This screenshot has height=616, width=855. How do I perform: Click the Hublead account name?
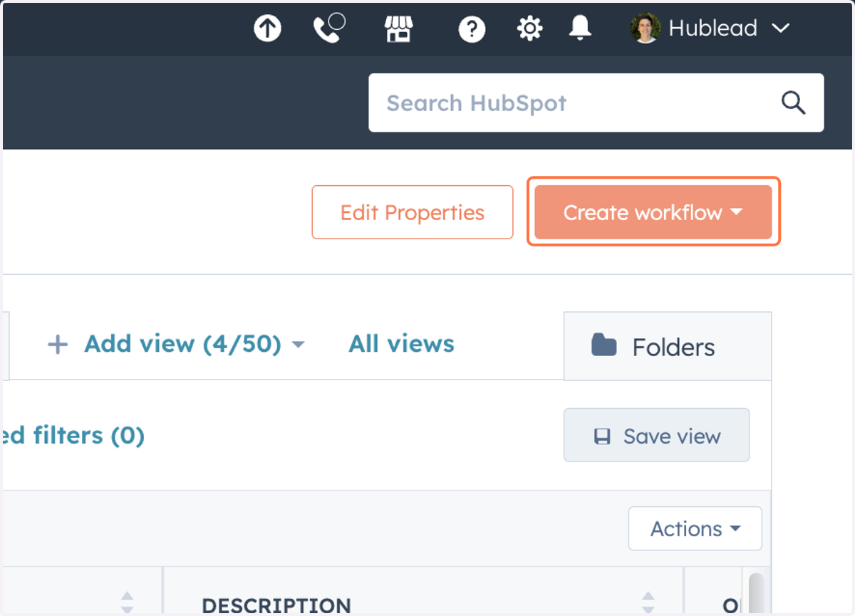coord(712,28)
